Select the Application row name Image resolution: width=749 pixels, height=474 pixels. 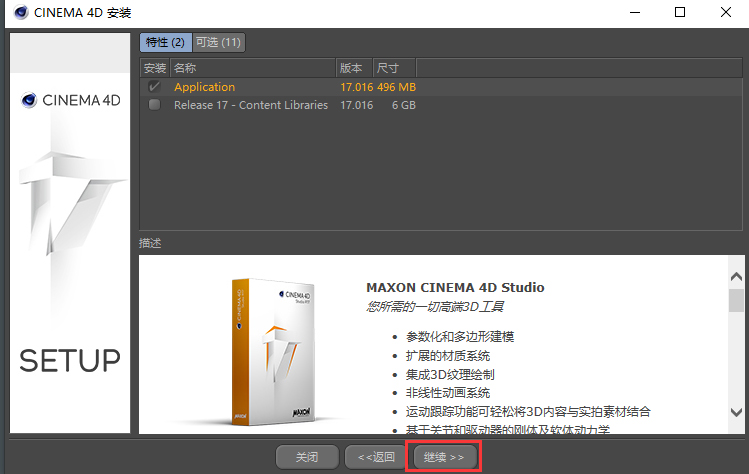(204, 87)
